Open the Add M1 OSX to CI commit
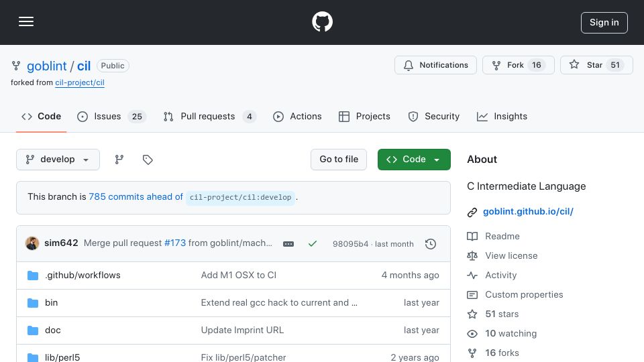Image resolution: width=644 pixels, height=362 pixels. pyautogui.click(x=239, y=276)
